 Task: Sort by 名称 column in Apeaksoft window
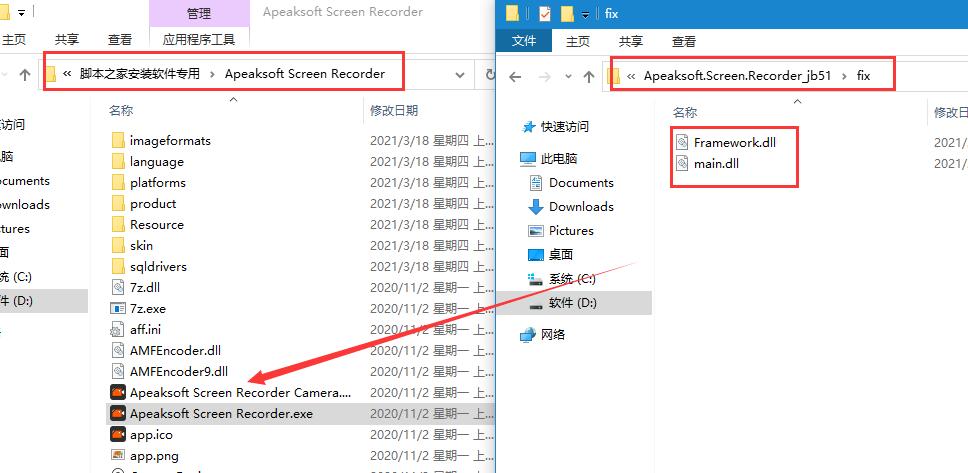click(x=121, y=111)
